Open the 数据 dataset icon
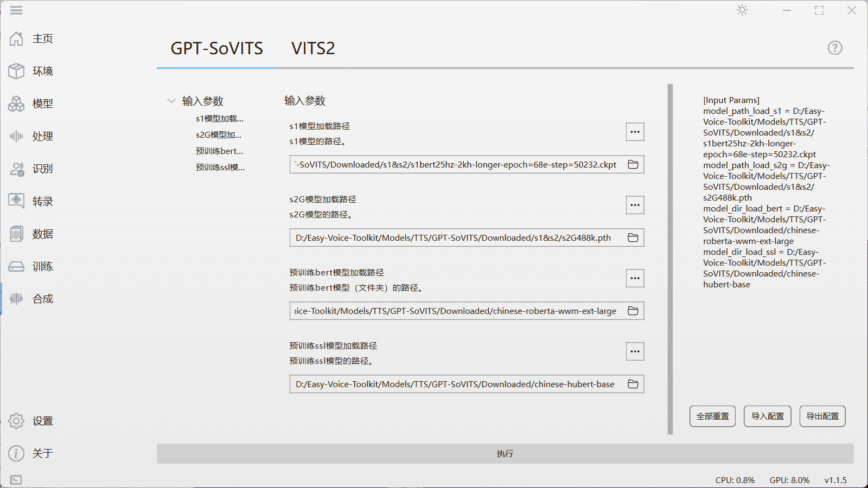Screen dimensions: 868x488 [x=16, y=234]
